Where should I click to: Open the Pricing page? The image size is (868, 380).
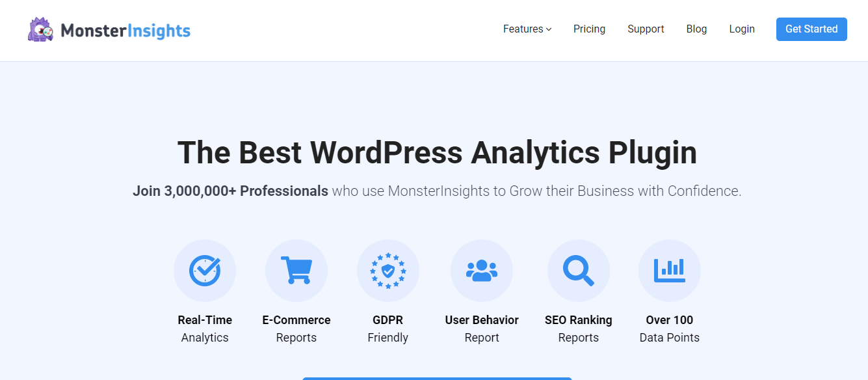click(589, 29)
